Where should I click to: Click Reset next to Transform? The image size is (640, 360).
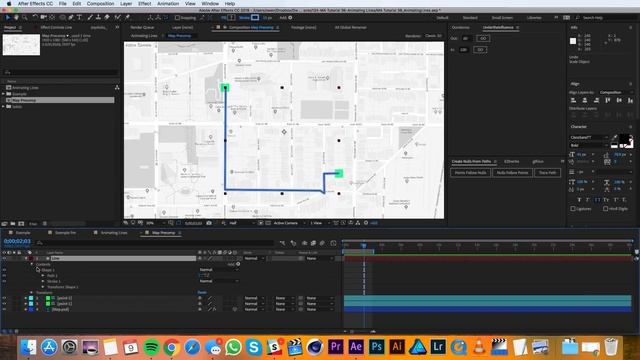[202, 292]
